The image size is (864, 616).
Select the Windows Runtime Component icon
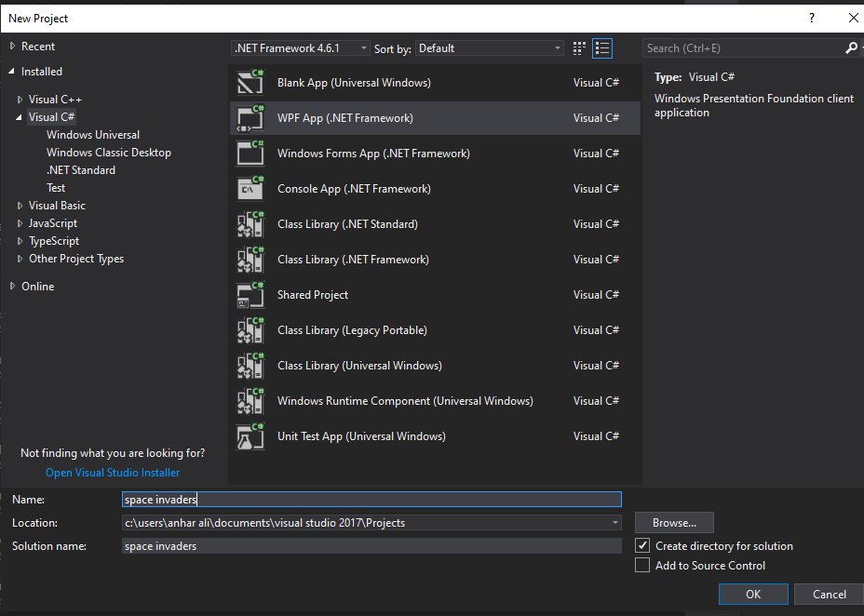251,400
